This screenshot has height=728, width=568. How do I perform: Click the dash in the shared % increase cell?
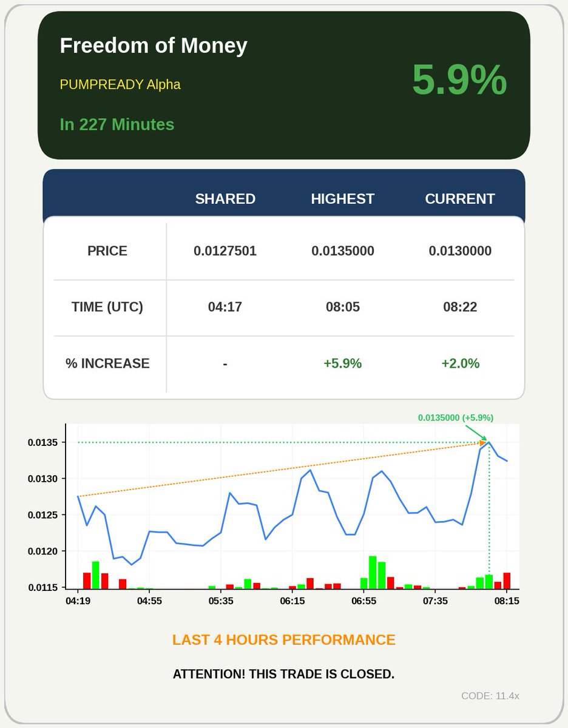[x=225, y=364]
